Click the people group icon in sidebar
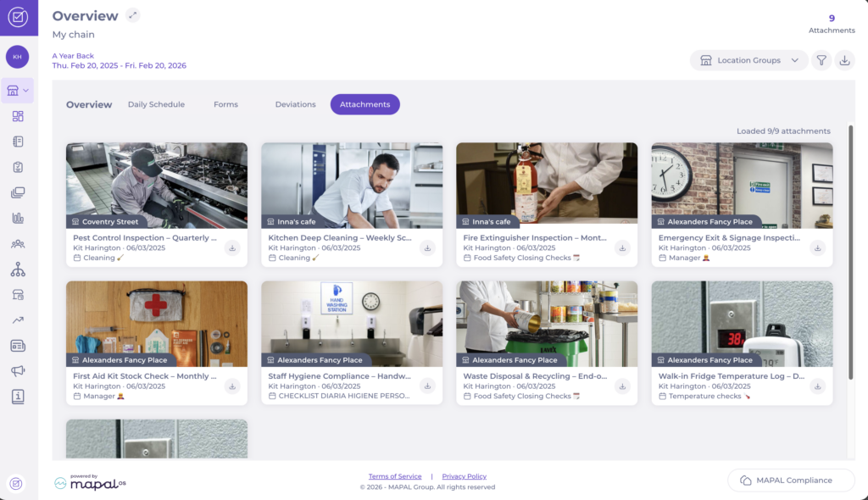 (x=18, y=244)
